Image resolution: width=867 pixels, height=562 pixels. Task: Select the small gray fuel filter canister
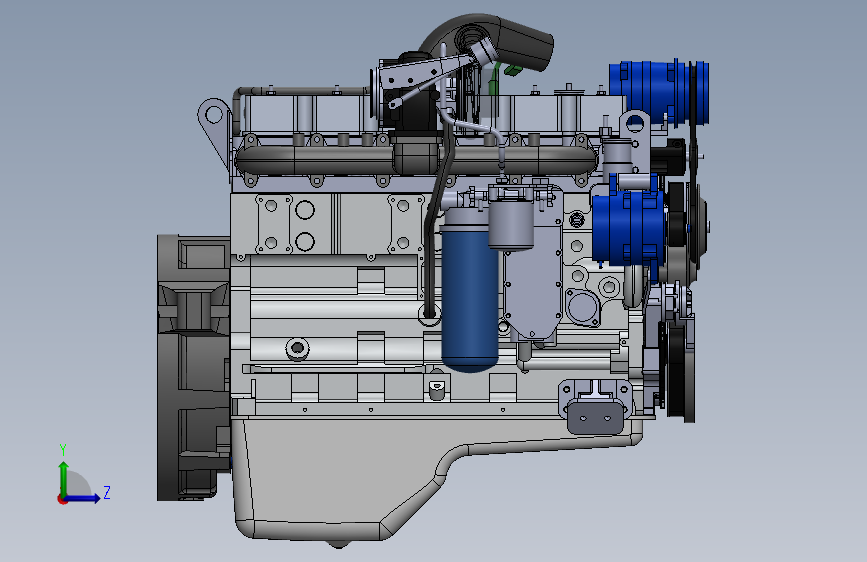point(511,224)
